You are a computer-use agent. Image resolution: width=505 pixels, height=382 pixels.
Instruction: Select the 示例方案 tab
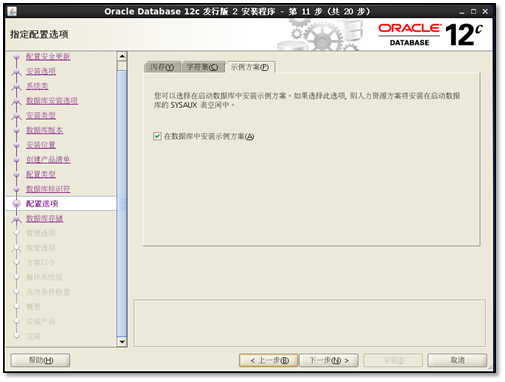[x=250, y=67]
